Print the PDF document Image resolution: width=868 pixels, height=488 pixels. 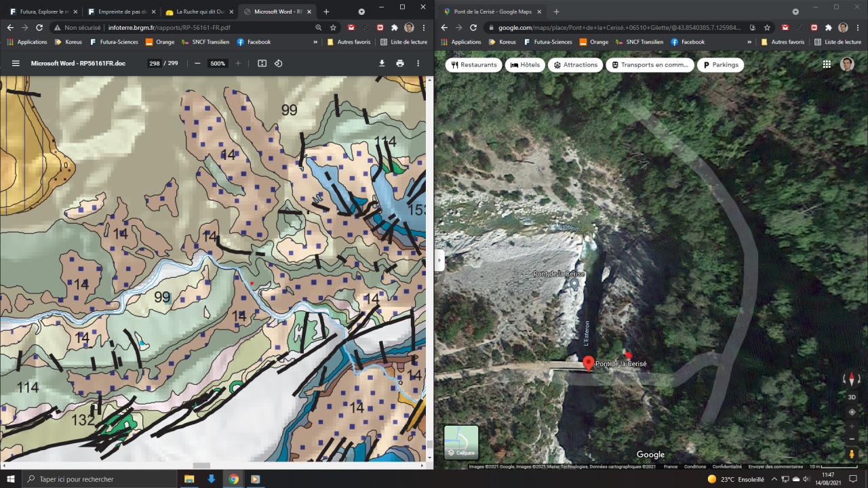pos(400,64)
